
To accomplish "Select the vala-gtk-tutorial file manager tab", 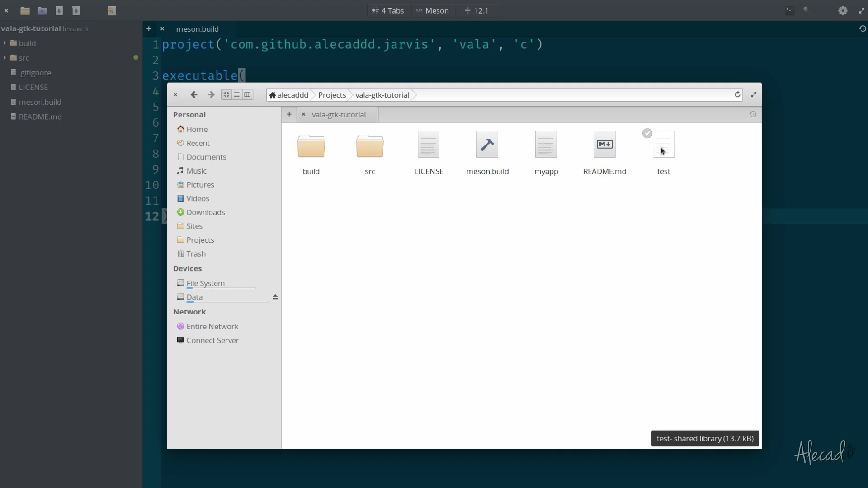I will click(339, 114).
